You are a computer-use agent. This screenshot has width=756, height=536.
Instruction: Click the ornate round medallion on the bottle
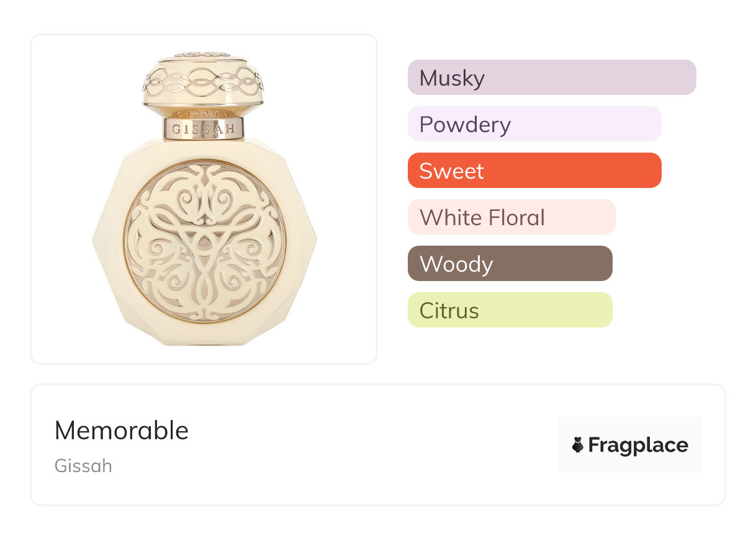click(204, 241)
